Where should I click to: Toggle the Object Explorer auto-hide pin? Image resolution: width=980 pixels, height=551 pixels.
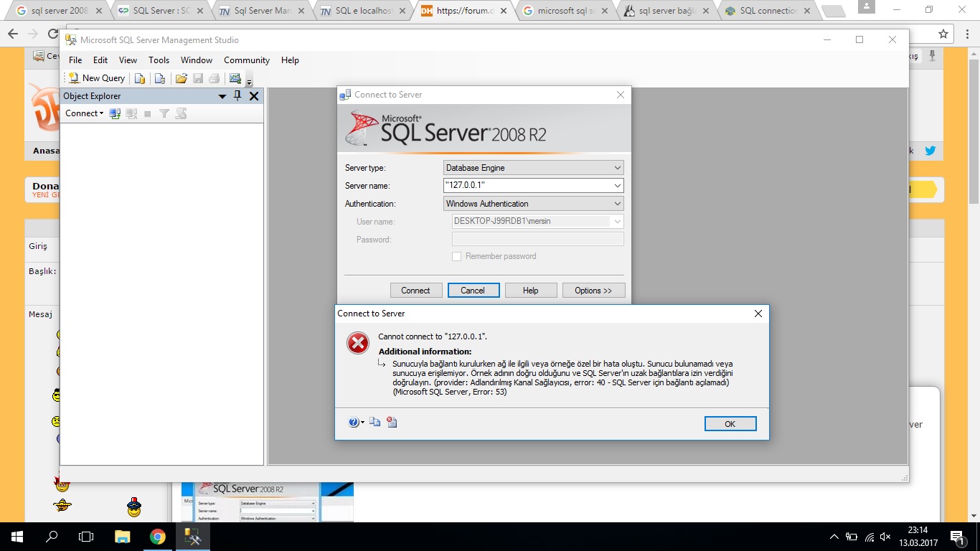click(238, 96)
